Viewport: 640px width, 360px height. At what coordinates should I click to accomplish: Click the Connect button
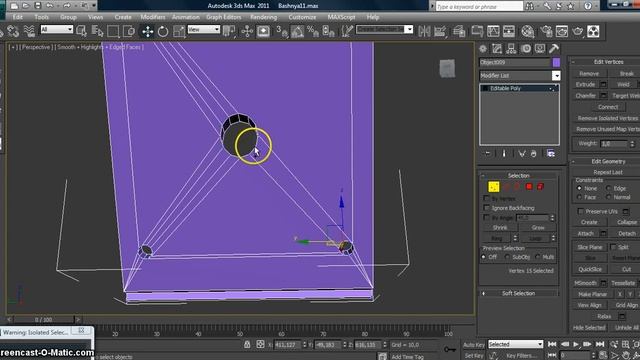tap(608, 107)
